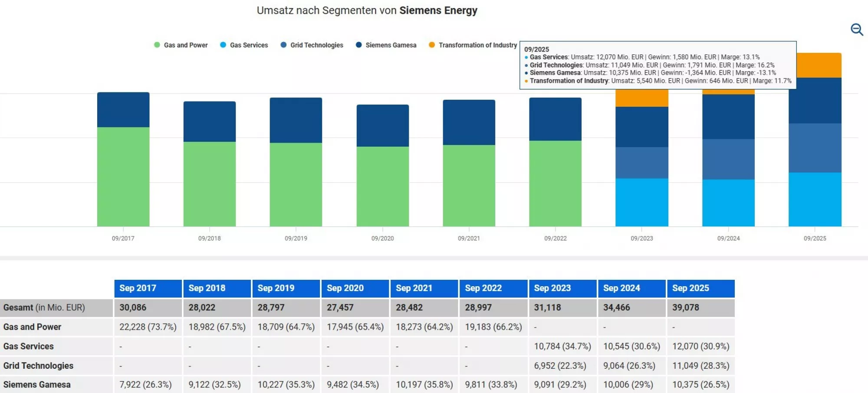Click cell 18,982 (67.5%)
The width and height of the screenshot is (868, 393).
217,327
